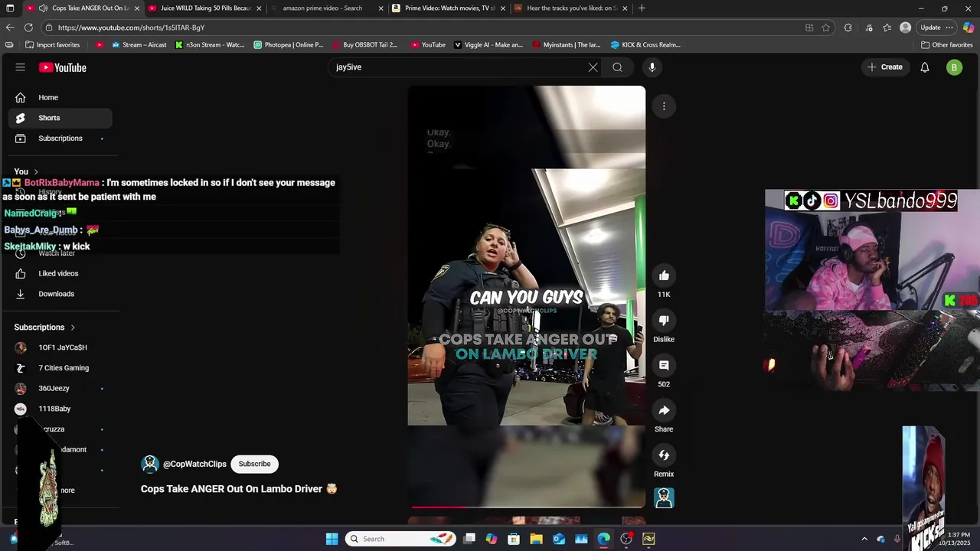Start voice search with microphone
This screenshot has height=551, width=980.
point(652,67)
